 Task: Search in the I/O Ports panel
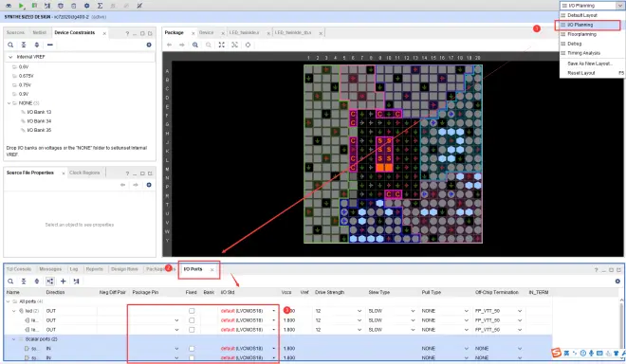[10, 281]
